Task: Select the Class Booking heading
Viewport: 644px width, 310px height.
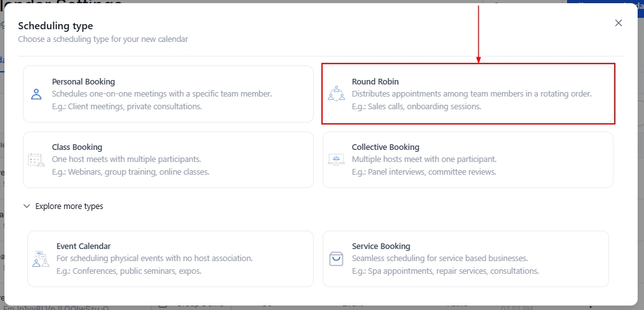Action: tap(77, 147)
